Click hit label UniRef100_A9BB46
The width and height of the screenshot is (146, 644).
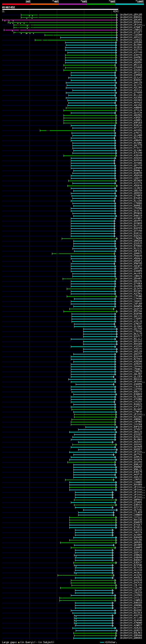click(x=131, y=108)
